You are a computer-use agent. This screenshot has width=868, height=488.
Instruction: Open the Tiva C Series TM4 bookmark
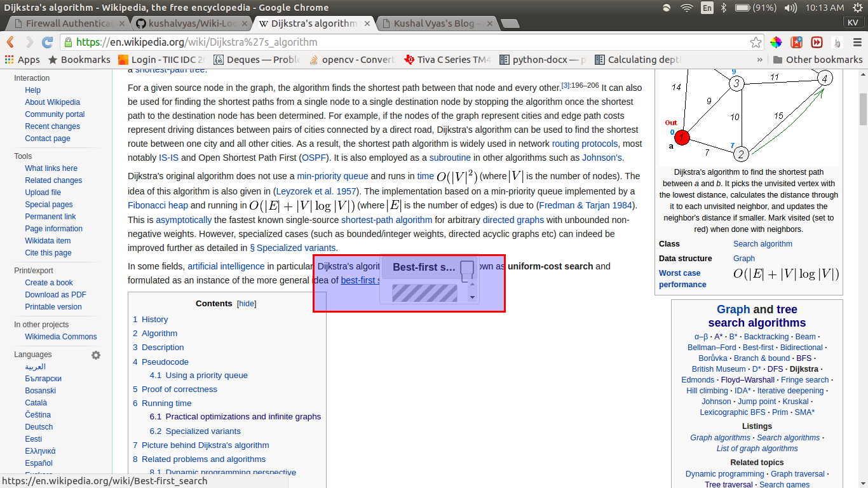[447, 60]
